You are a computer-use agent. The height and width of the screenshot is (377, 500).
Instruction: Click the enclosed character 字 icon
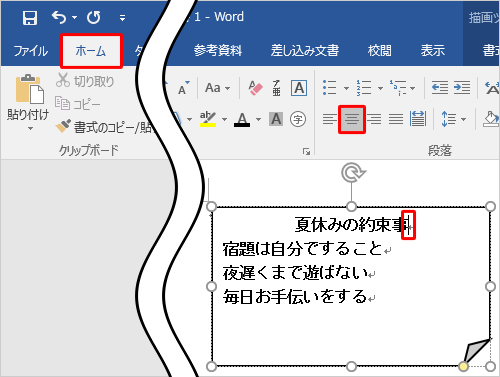298,119
